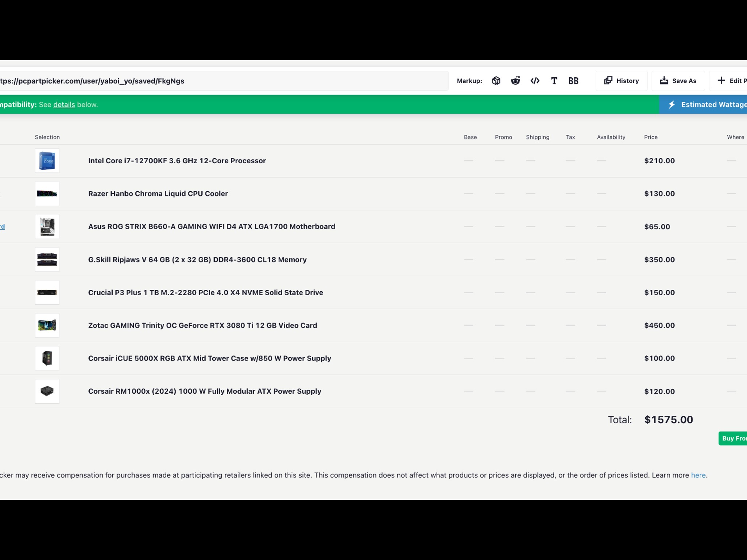Choose the HTML code markup icon

535,81
